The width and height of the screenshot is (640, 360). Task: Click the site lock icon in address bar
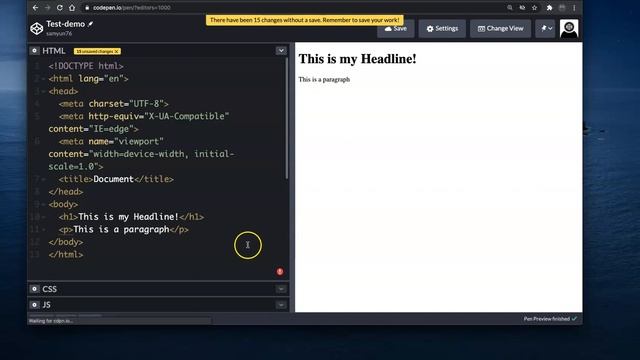87,7
